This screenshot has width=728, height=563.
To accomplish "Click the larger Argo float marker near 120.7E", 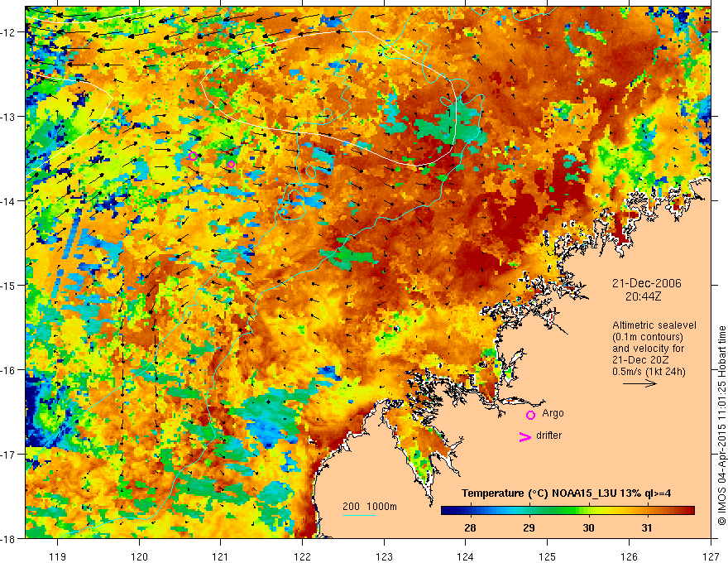I will (x=193, y=156).
